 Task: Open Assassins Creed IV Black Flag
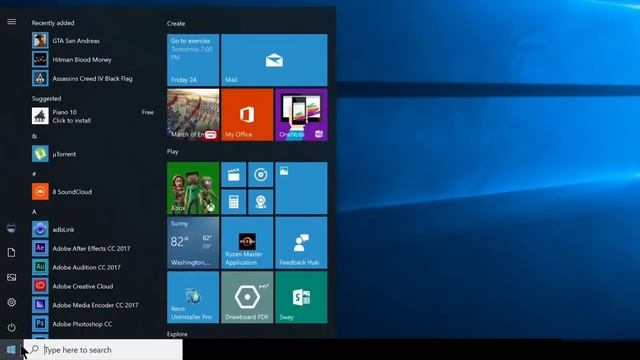coord(93,78)
